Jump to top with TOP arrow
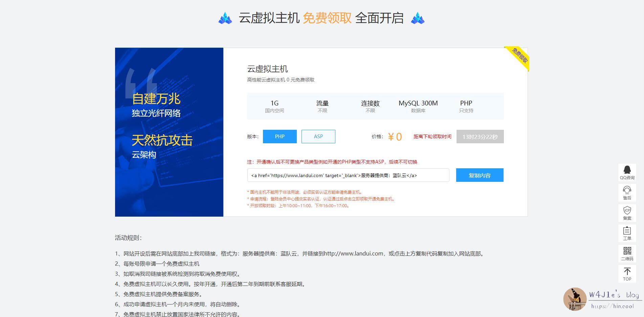The image size is (644, 317). pyautogui.click(x=627, y=274)
